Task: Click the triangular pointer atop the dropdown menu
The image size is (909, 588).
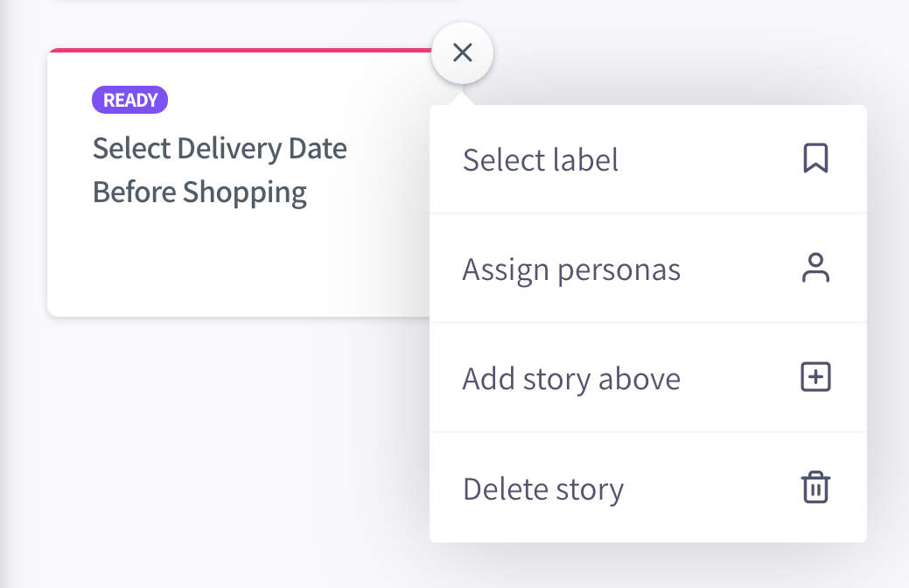Action: [x=462, y=98]
